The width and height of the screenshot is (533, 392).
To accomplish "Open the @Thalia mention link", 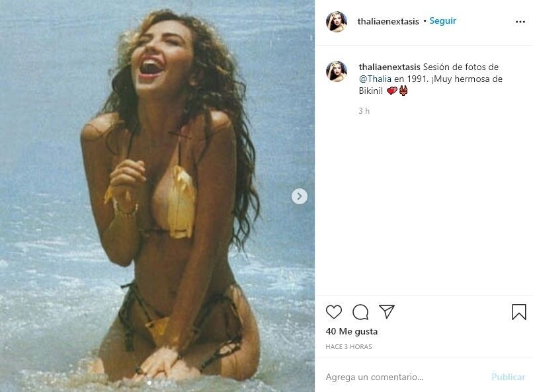I will 378,79.
